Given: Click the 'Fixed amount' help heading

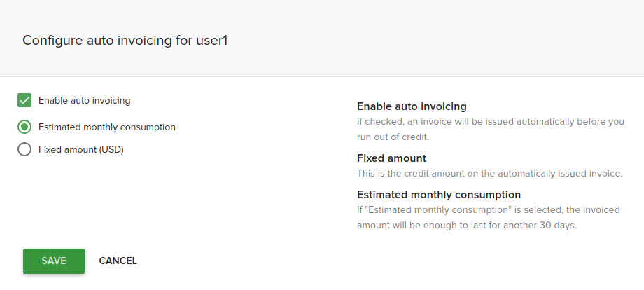Looking at the screenshot, I should [391, 158].
